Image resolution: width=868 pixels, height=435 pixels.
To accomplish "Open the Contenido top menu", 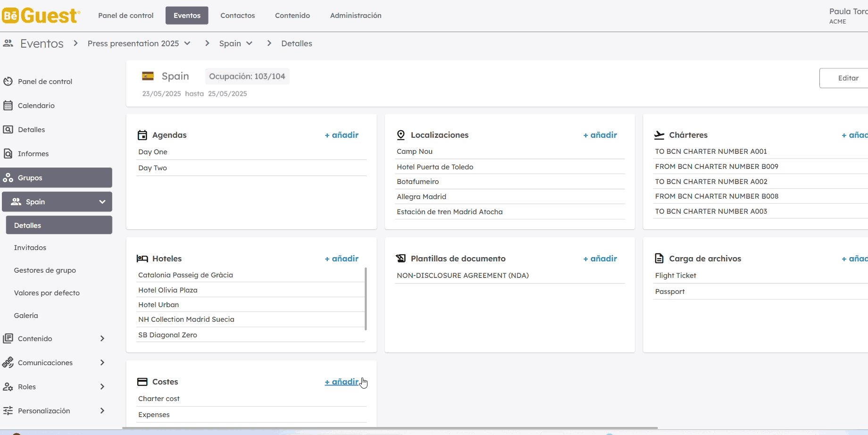I will [292, 16].
